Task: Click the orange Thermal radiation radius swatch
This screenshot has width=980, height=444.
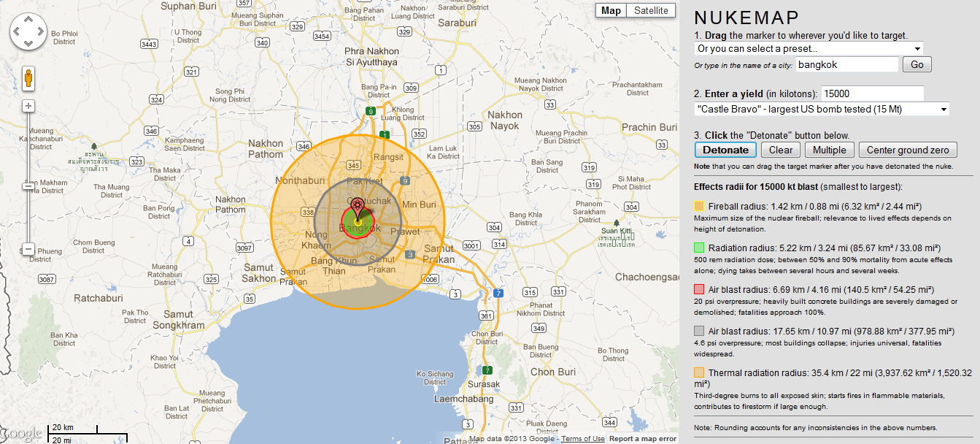Action: (x=699, y=372)
